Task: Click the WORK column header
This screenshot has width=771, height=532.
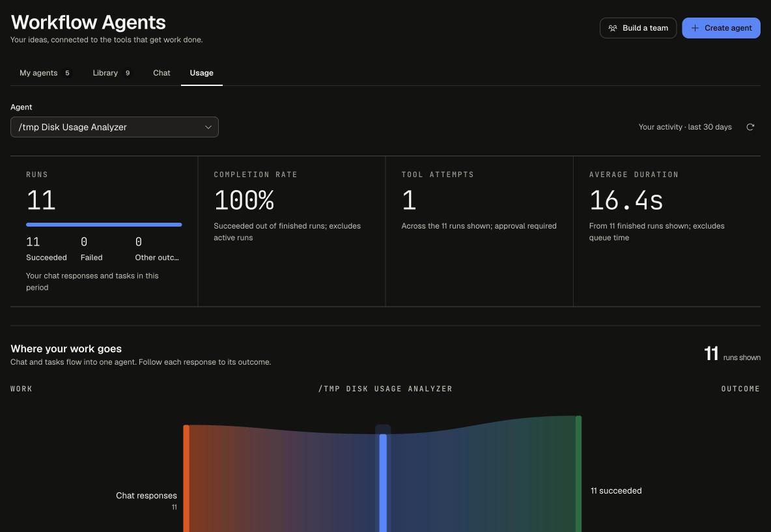Action: coord(21,389)
